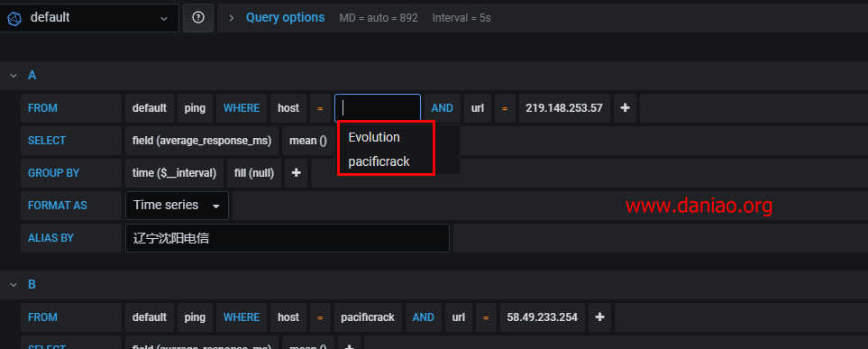The height and width of the screenshot is (349, 868).
Task: Select 'default' retention policy in query B
Action: [x=150, y=317]
